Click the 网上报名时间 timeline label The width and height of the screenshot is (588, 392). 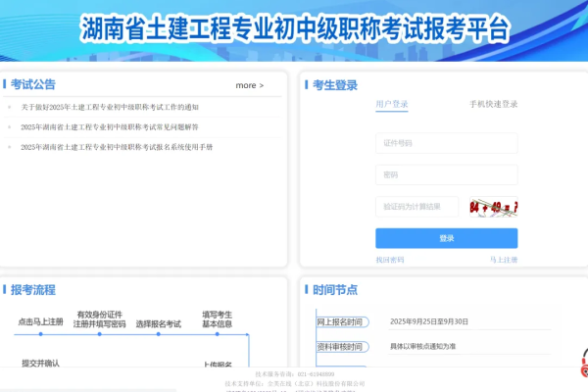[x=342, y=321]
